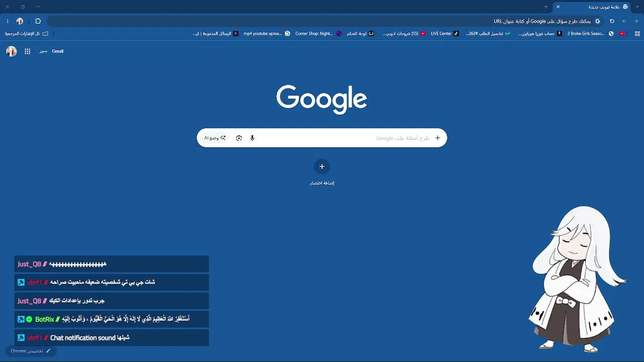644x362 pixels.
Task: Open the bookmarks bar apps grid icon
Action: (x=637, y=34)
